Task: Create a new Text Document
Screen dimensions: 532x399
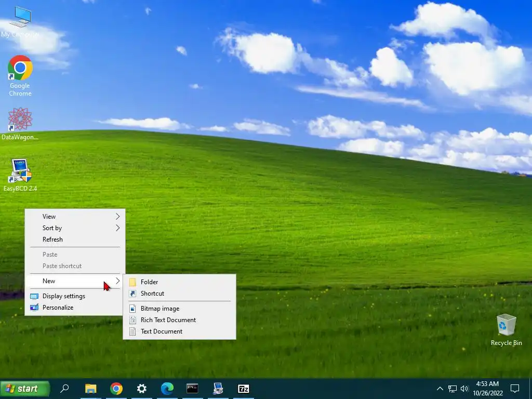Action: click(179, 331)
